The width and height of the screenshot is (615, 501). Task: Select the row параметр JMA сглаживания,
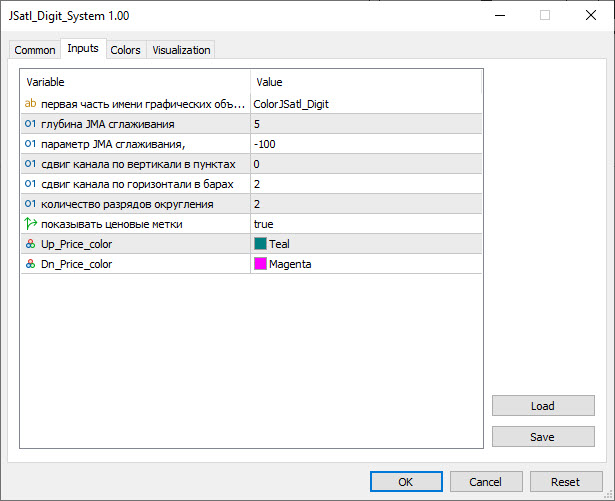click(251, 144)
